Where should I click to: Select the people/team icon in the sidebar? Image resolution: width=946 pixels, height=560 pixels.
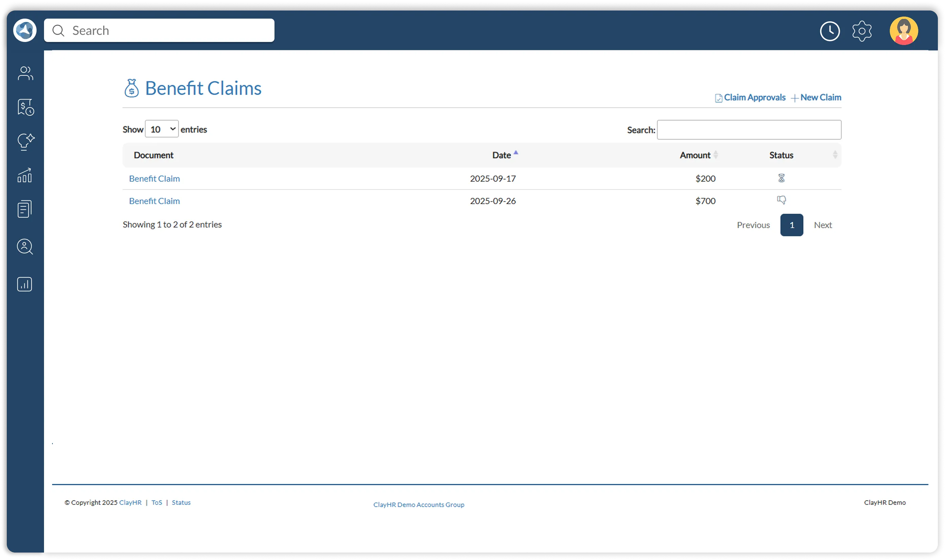click(25, 73)
